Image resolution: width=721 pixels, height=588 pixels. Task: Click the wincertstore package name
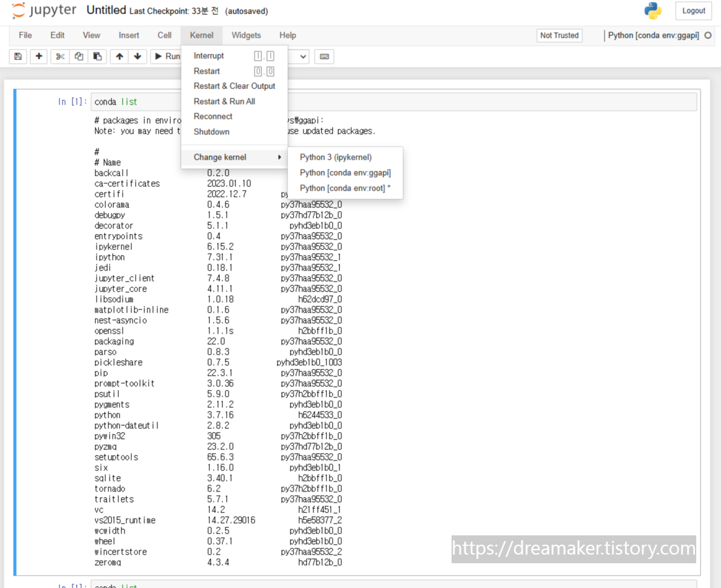[120, 551]
